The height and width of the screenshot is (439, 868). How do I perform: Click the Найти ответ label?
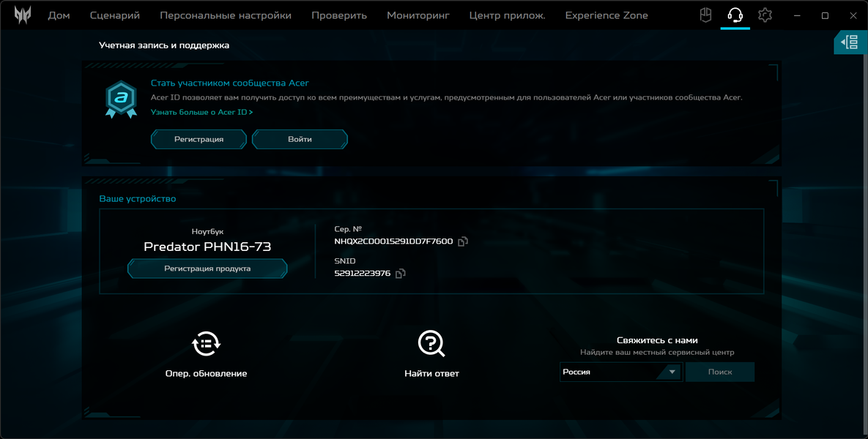pos(431,374)
